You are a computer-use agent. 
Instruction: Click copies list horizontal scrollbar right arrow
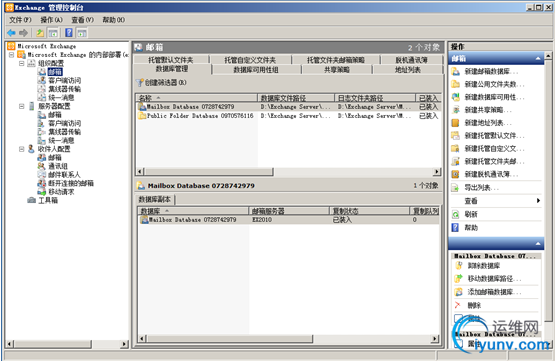(x=435, y=339)
